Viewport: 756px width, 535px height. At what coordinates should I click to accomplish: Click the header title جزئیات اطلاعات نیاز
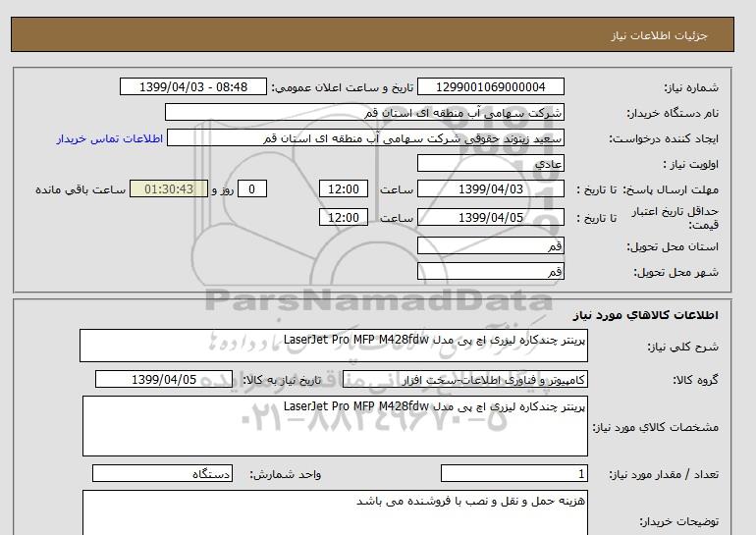(x=659, y=35)
